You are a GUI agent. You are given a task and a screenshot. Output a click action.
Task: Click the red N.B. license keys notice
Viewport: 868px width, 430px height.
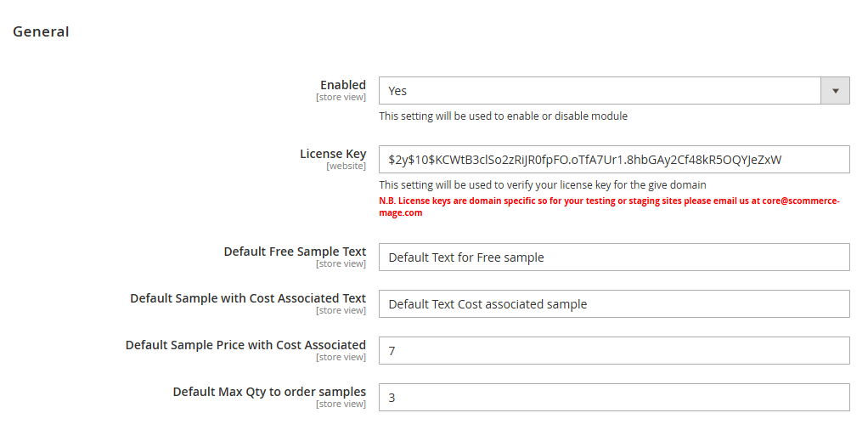544,201
